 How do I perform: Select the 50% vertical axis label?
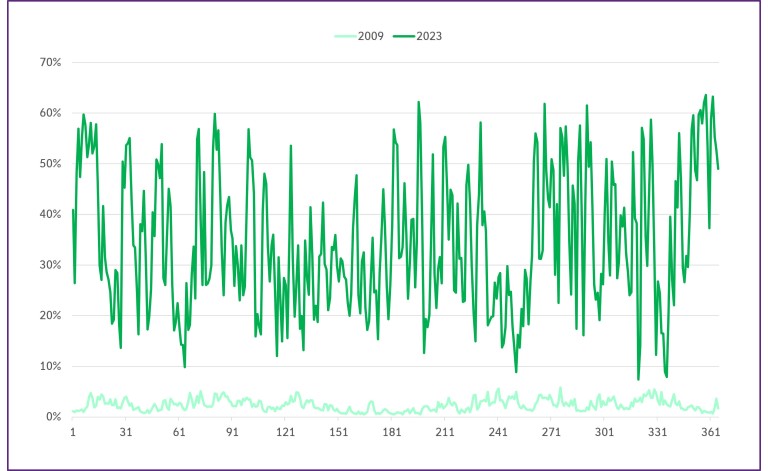pos(51,163)
